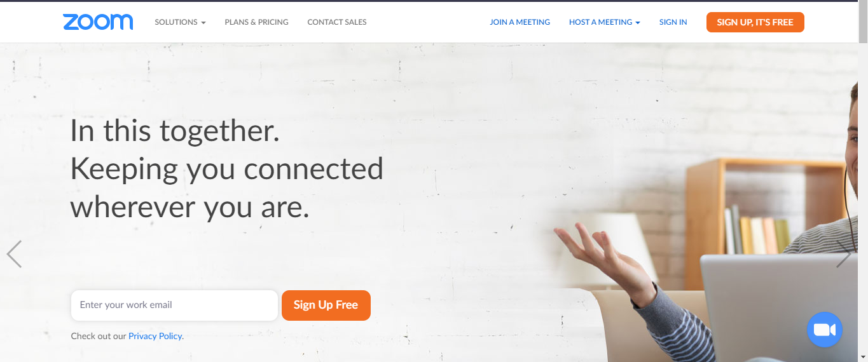868x362 pixels.
Task: Expand the Host a Meeting dropdown
Action: pos(604,22)
